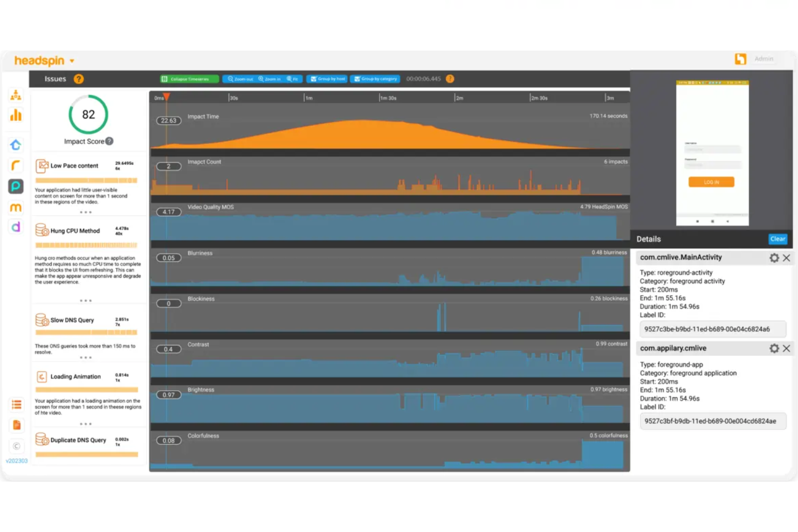The width and height of the screenshot is (798, 532).
Task: Click the copyright circle icon in sidebar
Action: point(17,446)
